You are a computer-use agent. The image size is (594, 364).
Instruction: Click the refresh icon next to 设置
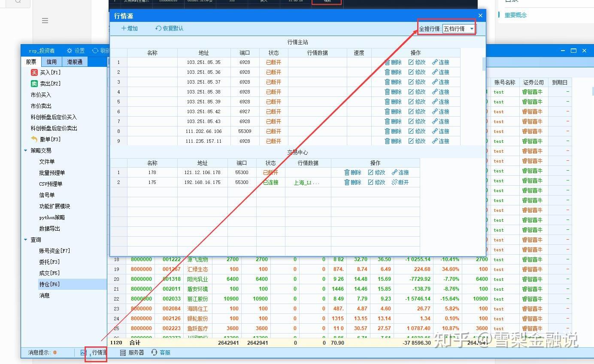point(97,50)
